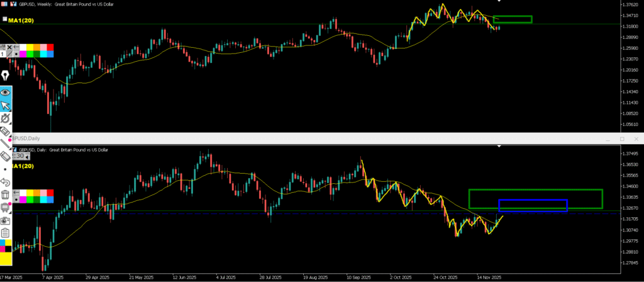
Task: Click the undo arrow icon
Action: tap(6, 182)
